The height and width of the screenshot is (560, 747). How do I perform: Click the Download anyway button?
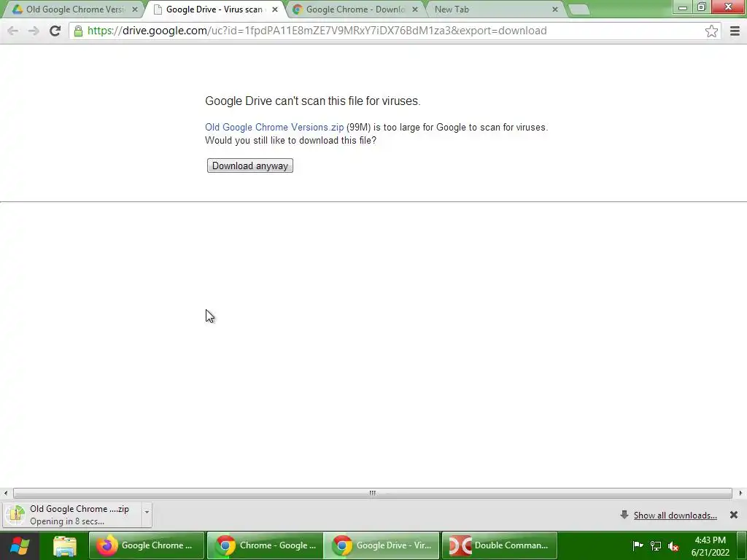pyautogui.click(x=250, y=166)
